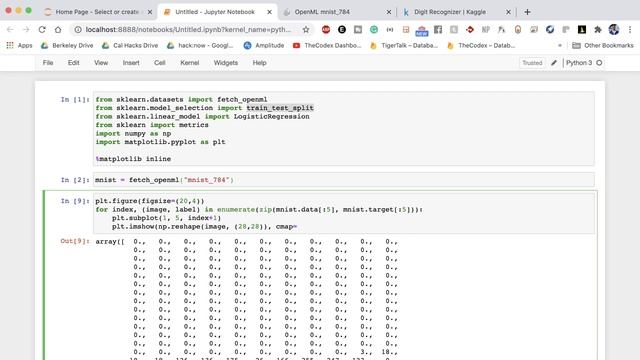Screen dimensions: 640x360
Task: Expand the Other Bookmarks folder
Action: point(603,45)
